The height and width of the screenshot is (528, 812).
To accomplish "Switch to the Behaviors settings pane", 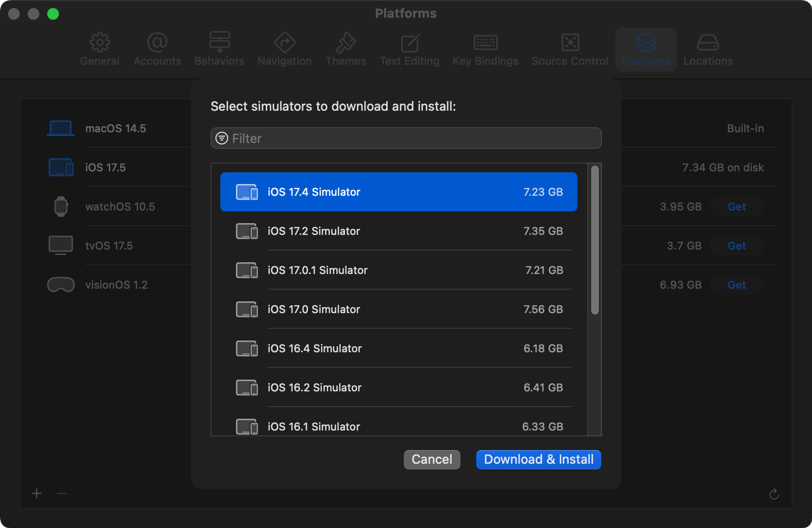I will (219, 49).
